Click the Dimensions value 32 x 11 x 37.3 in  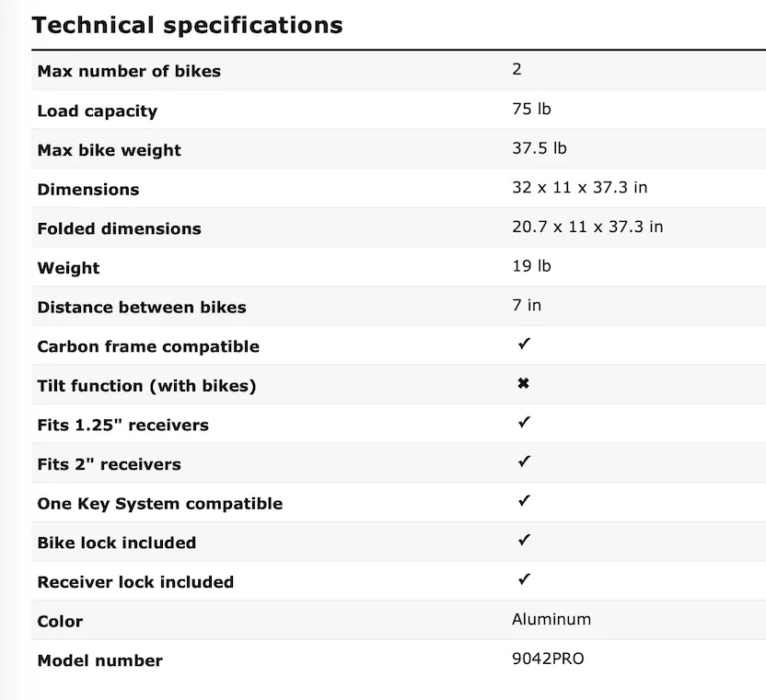pyautogui.click(x=579, y=187)
